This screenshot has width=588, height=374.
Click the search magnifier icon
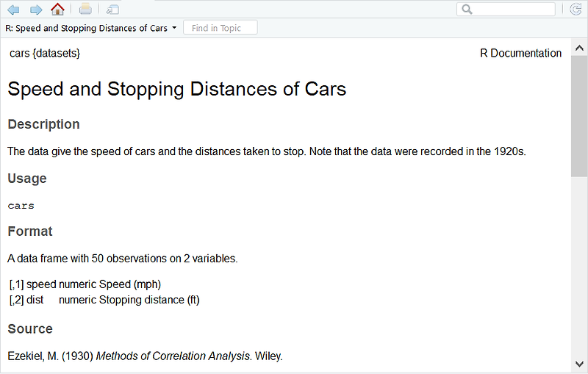pyautogui.click(x=467, y=9)
